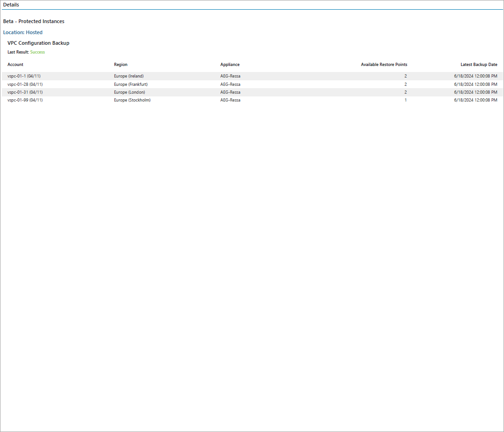This screenshot has height=432, width=504.
Task: Click the Success last result status
Action: pyautogui.click(x=38, y=52)
